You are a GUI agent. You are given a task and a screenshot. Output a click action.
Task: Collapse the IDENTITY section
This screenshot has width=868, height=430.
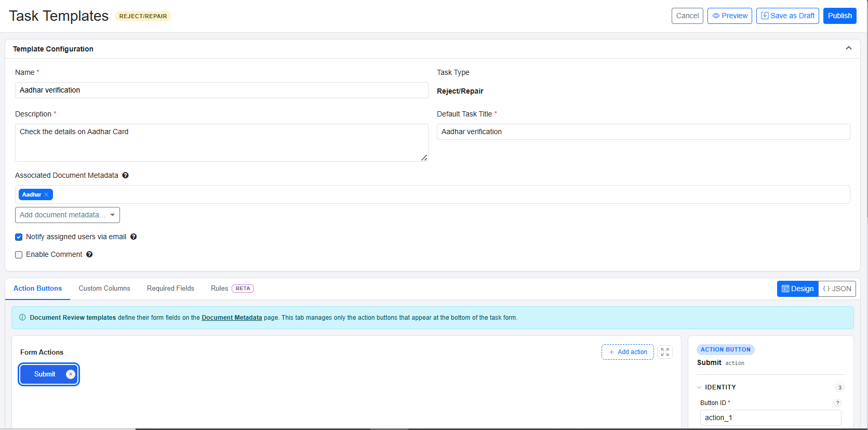pos(699,387)
